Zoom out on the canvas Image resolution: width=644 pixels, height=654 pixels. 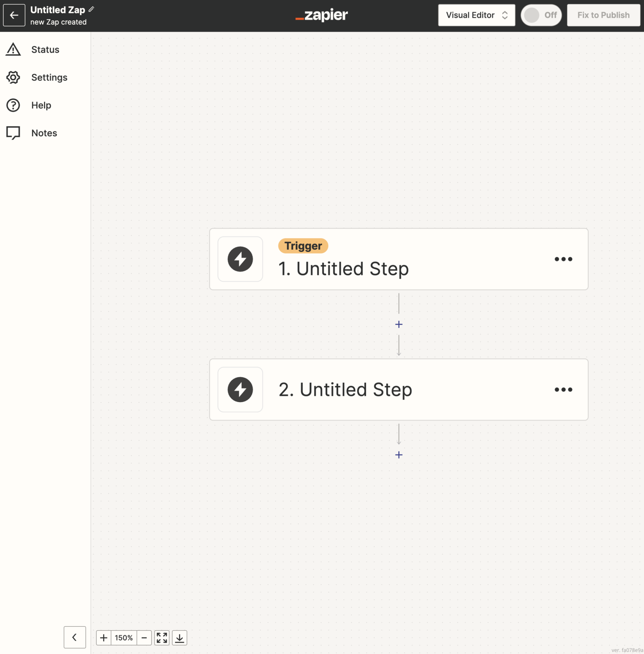144,638
